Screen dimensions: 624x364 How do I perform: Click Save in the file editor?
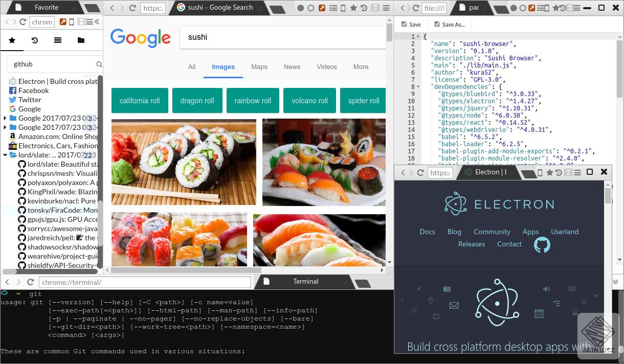pos(411,25)
